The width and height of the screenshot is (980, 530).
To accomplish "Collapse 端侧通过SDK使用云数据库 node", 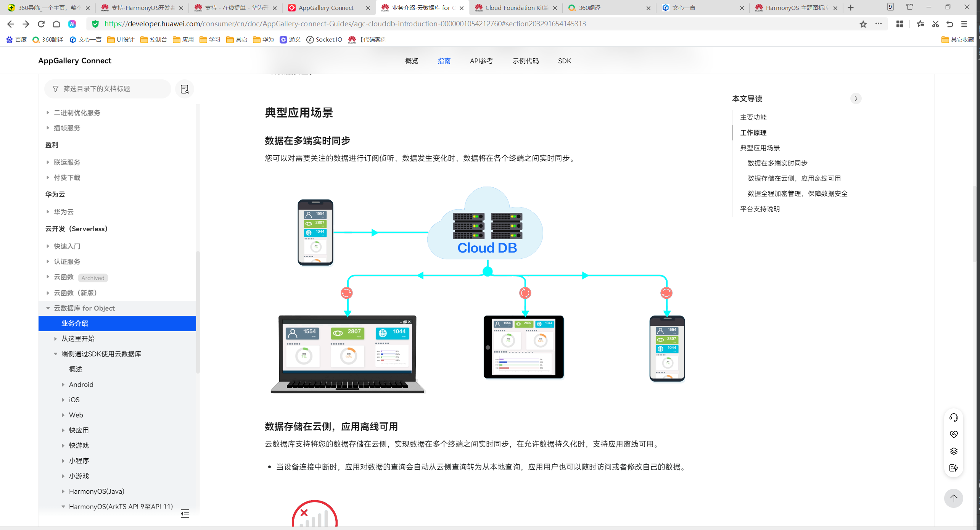I will click(55, 354).
